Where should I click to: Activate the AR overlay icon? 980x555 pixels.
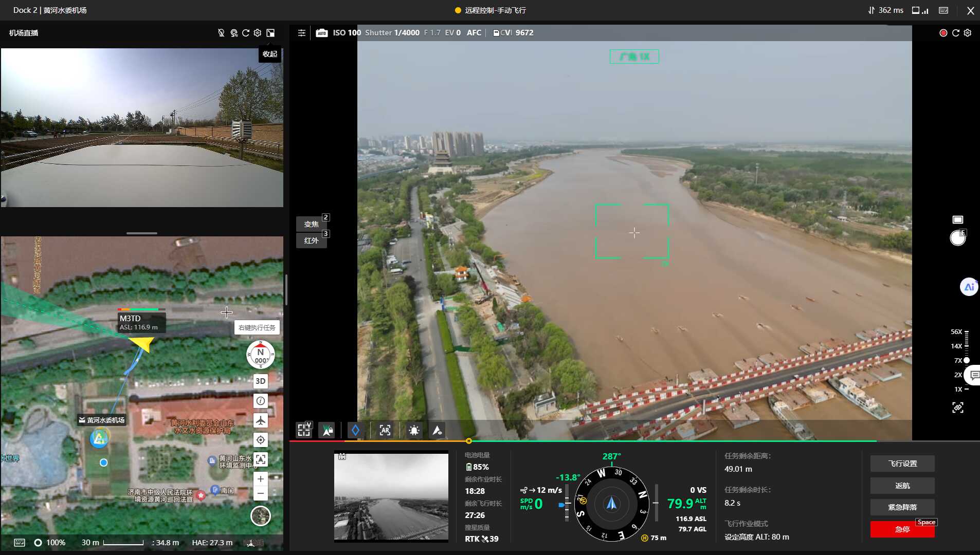pyautogui.click(x=385, y=431)
